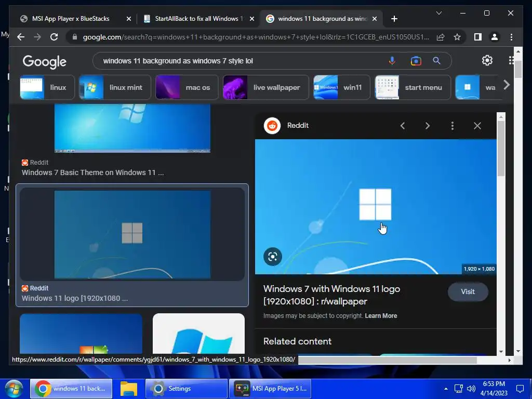Bookmark this page with the star icon
This screenshot has height=399, width=532.
click(x=457, y=37)
